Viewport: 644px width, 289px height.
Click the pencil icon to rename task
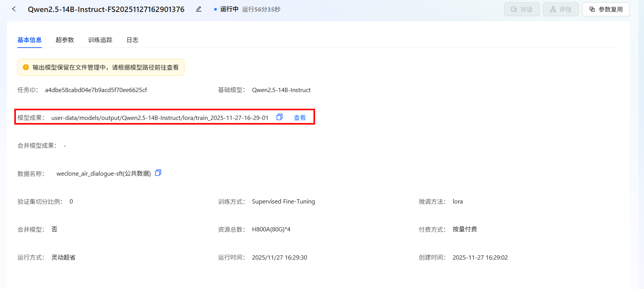[x=199, y=9]
